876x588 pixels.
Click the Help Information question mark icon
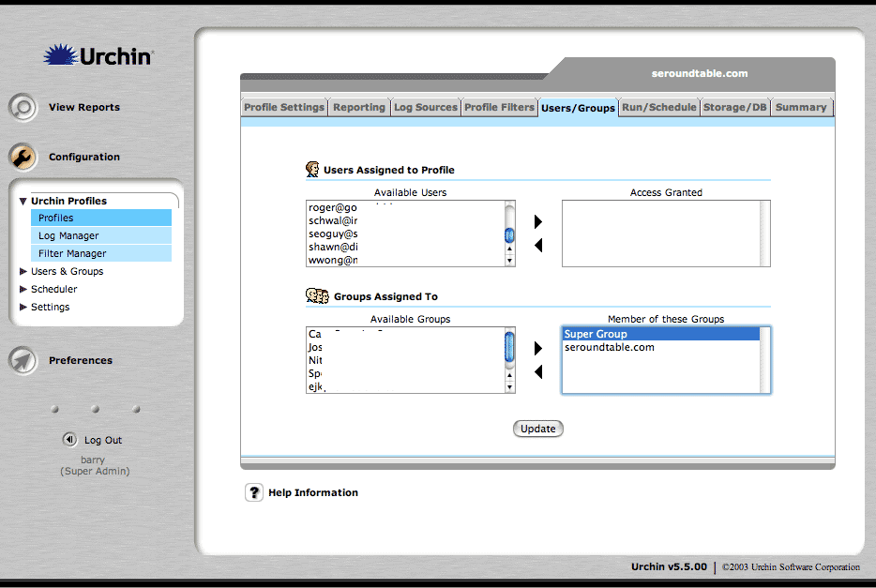click(254, 492)
